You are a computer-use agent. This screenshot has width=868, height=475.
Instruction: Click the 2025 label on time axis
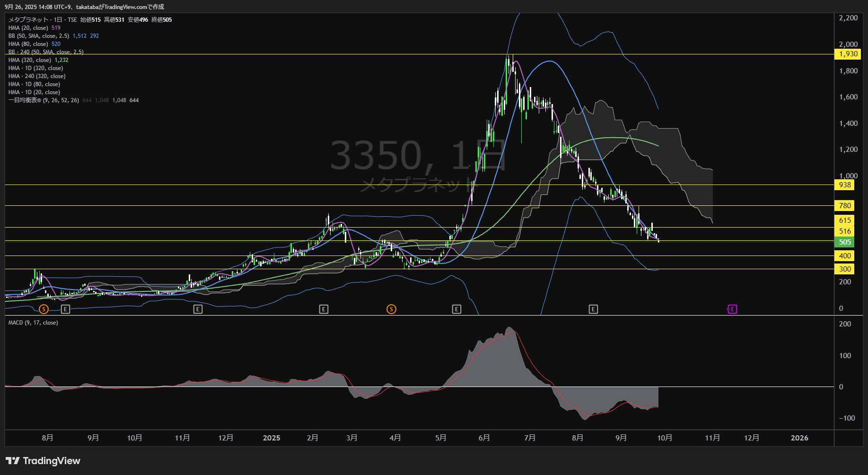click(x=272, y=438)
